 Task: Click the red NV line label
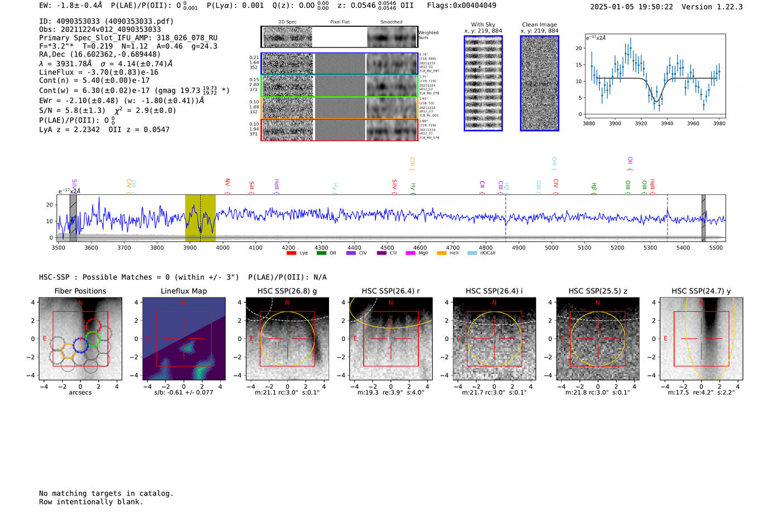point(227,186)
